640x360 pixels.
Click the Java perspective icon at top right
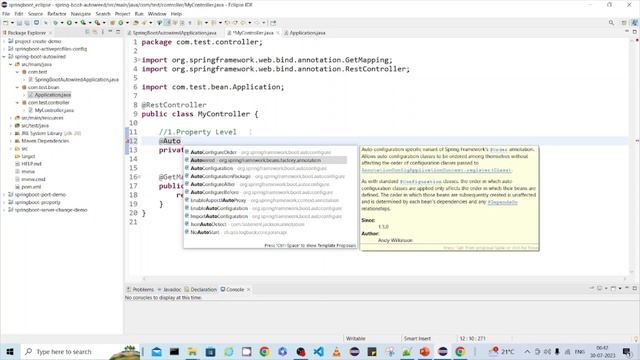tap(635, 23)
